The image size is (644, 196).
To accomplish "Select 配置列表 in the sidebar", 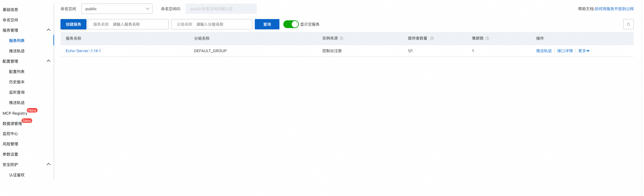I will (17, 72).
